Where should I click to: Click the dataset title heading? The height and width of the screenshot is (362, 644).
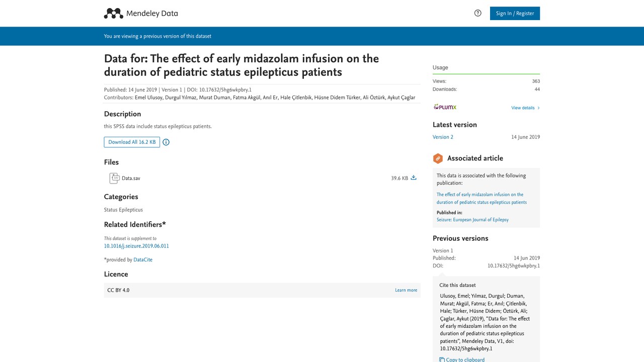(x=242, y=65)
